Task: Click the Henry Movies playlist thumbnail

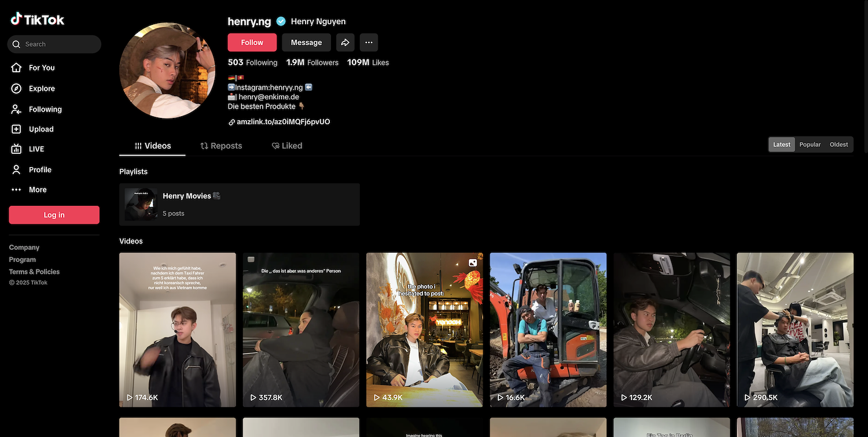Action: click(x=141, y=205)
